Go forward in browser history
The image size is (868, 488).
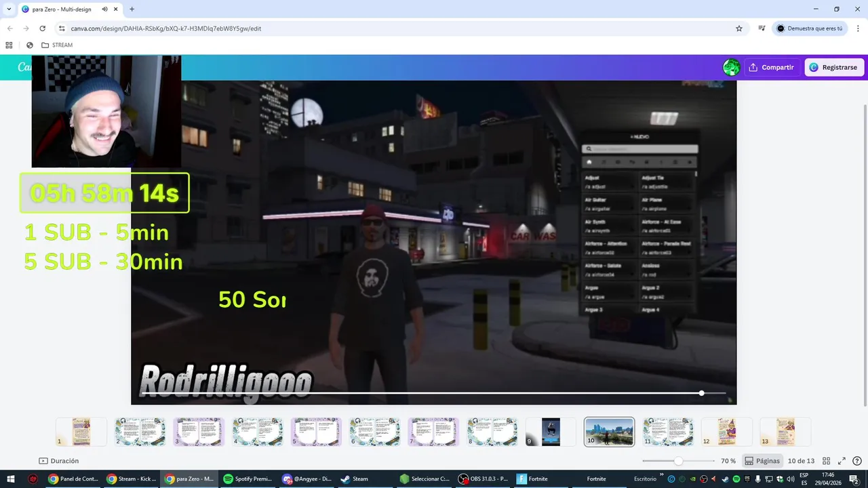26,28
